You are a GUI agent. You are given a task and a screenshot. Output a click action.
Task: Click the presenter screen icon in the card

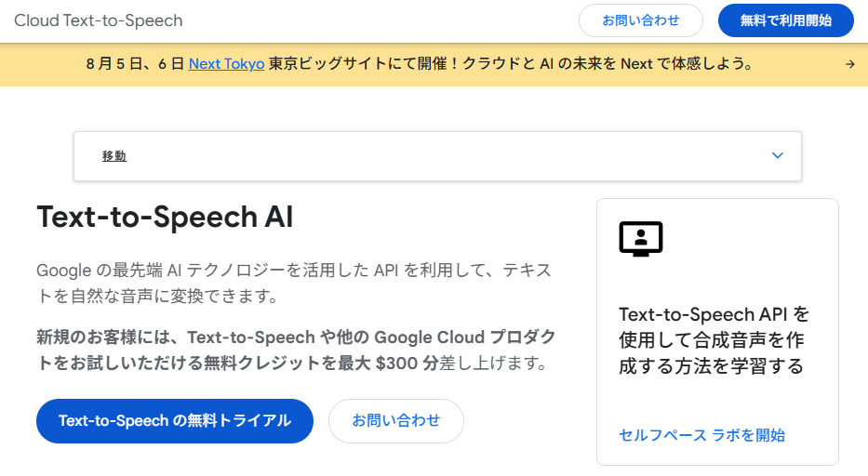[x=640, y=239]
